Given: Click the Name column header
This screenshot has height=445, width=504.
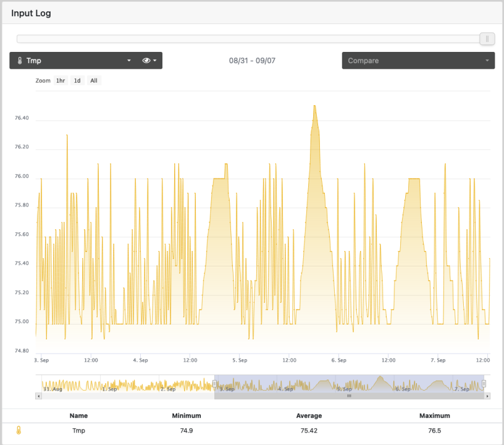Looking at the screenshot, I should pyautogui.click(x=78, y=415).
